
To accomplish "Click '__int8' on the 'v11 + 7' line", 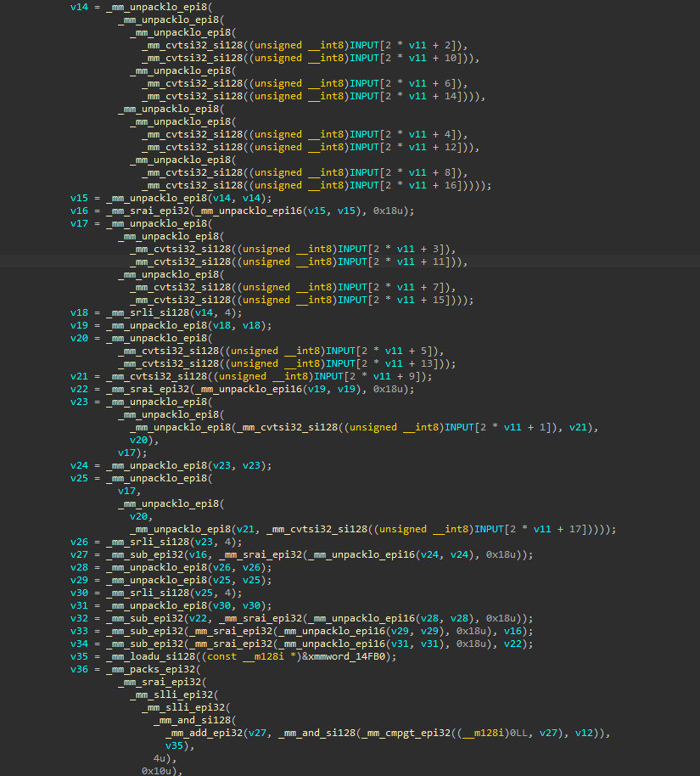I will point(314,287).
